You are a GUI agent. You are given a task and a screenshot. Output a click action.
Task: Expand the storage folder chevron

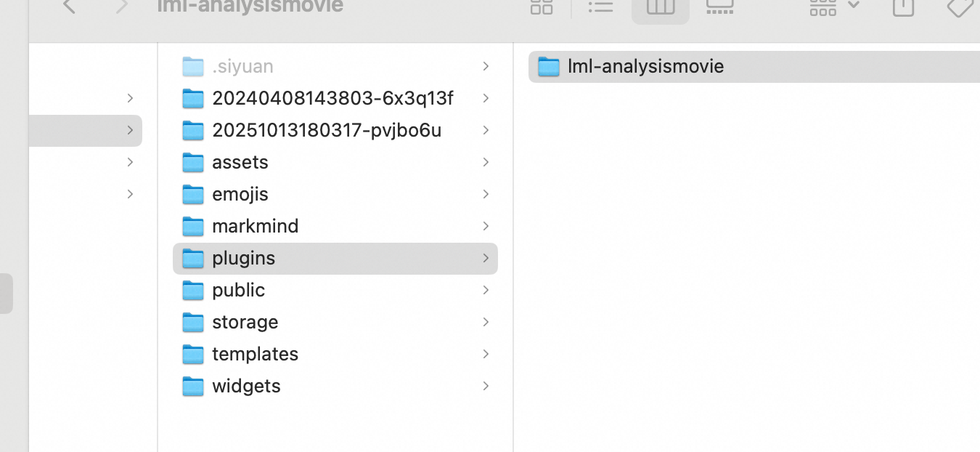(x=486, y=322)
